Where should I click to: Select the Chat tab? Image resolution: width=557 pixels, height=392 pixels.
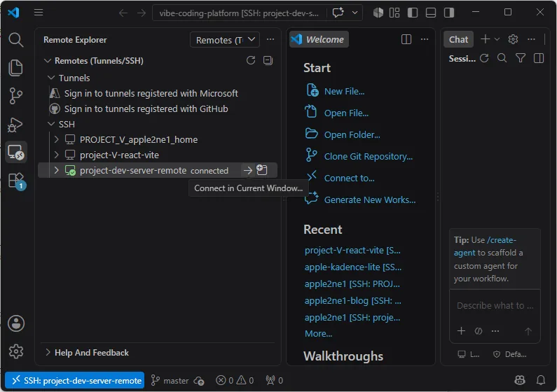(x=458, y=39)
